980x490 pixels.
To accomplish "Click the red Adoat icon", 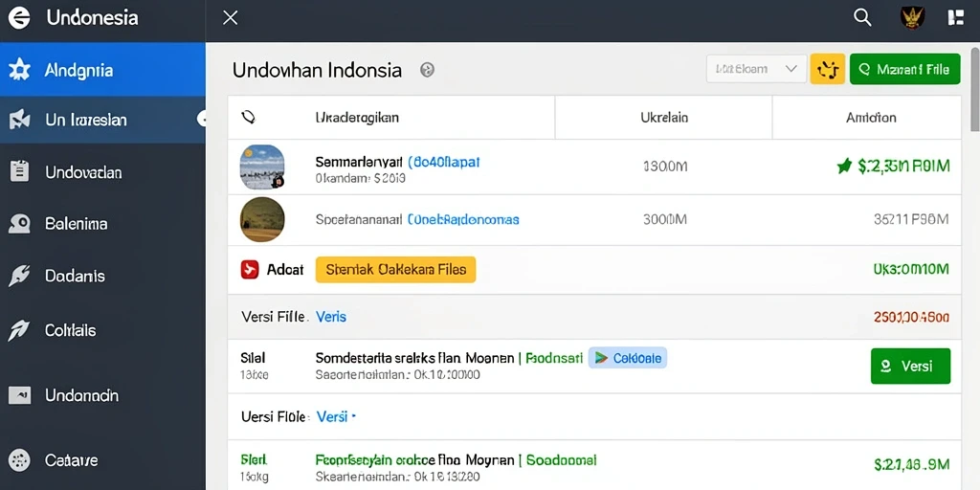I will [x=250, y=269].
